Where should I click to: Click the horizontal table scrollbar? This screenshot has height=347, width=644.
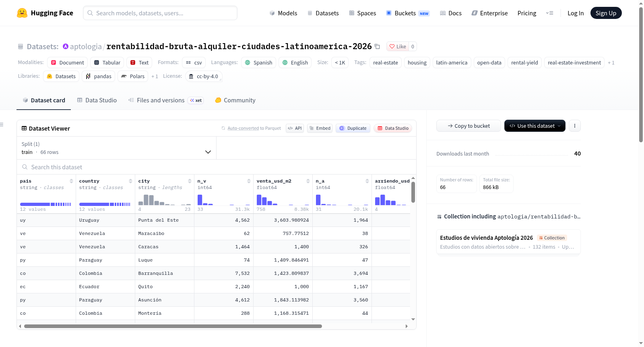(x=173, y=326)
